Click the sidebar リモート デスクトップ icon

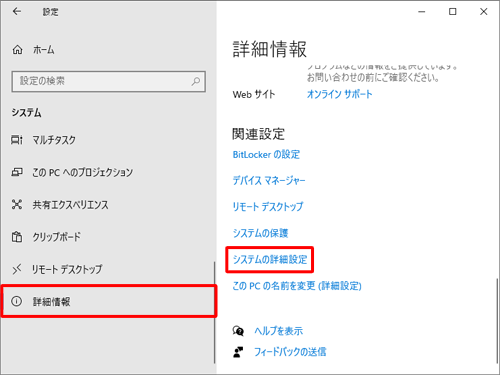[x=17, y=269]
